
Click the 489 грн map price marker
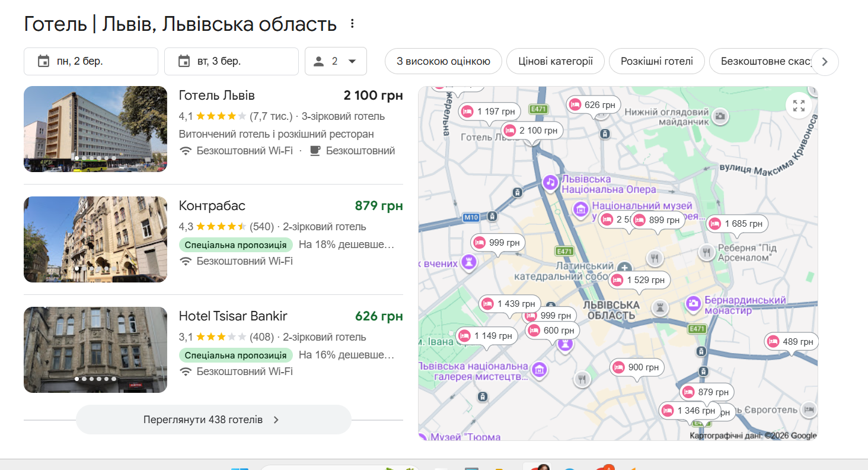tap(792, 342)
